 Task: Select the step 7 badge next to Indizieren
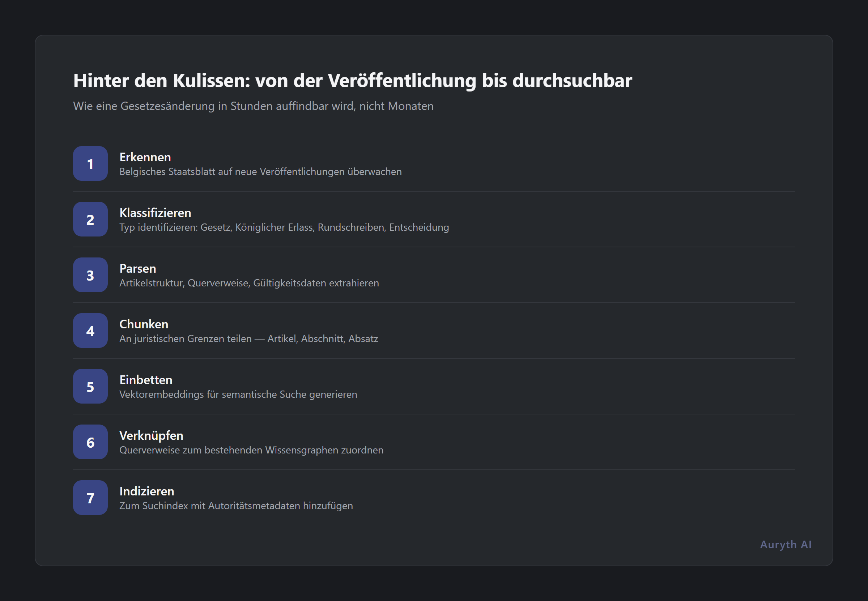(x=90, y=498)
